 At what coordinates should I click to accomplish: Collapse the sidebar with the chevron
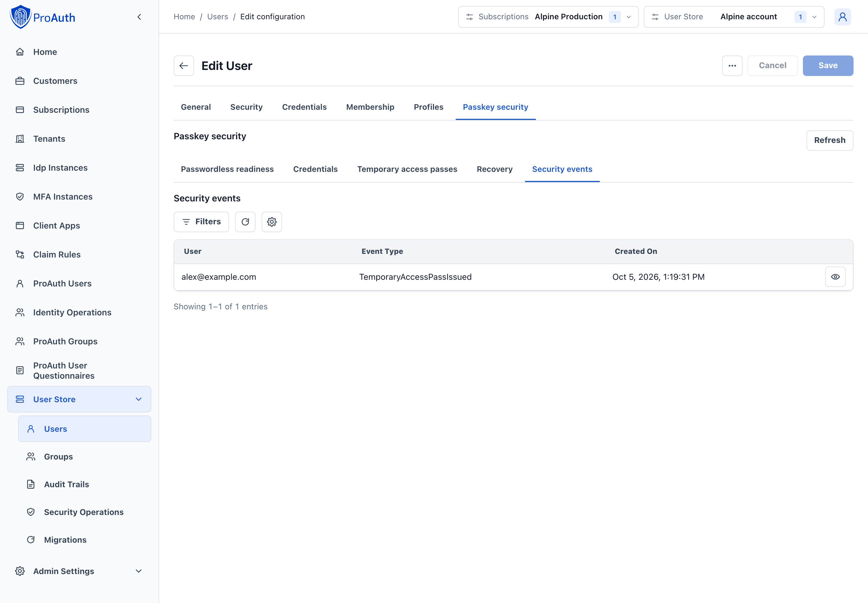coord(139,17)
